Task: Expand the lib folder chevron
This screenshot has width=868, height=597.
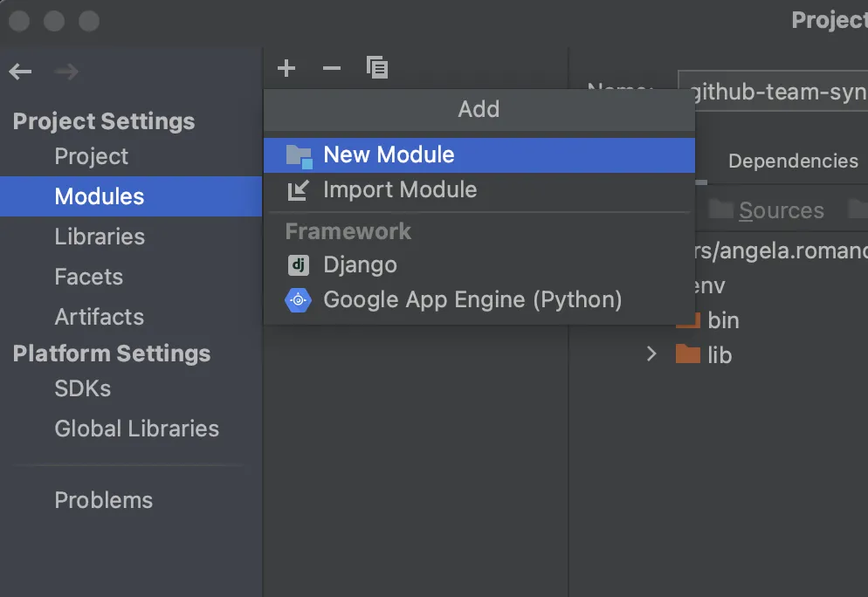Action: (x=651, y=354)
